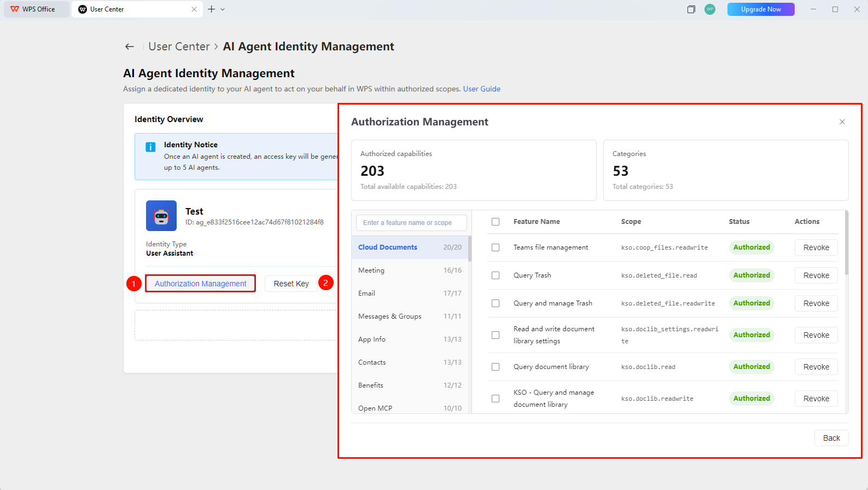
Task: Revoke Query and manage Trash authorization
Action: [816, 303]
